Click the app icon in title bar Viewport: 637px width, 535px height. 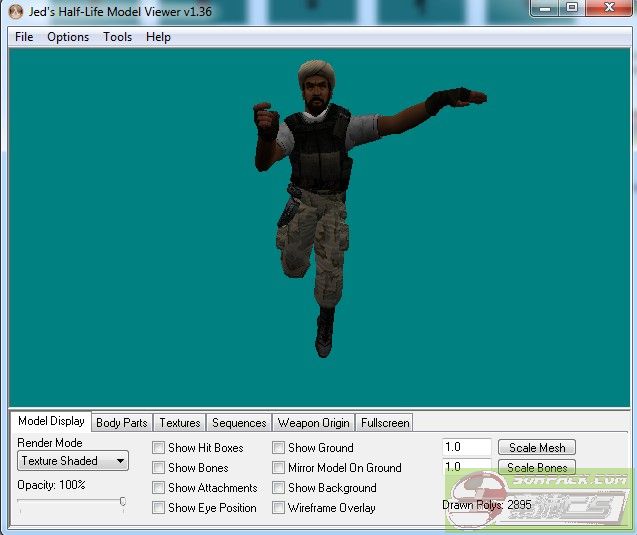click(x=15, y=11)
